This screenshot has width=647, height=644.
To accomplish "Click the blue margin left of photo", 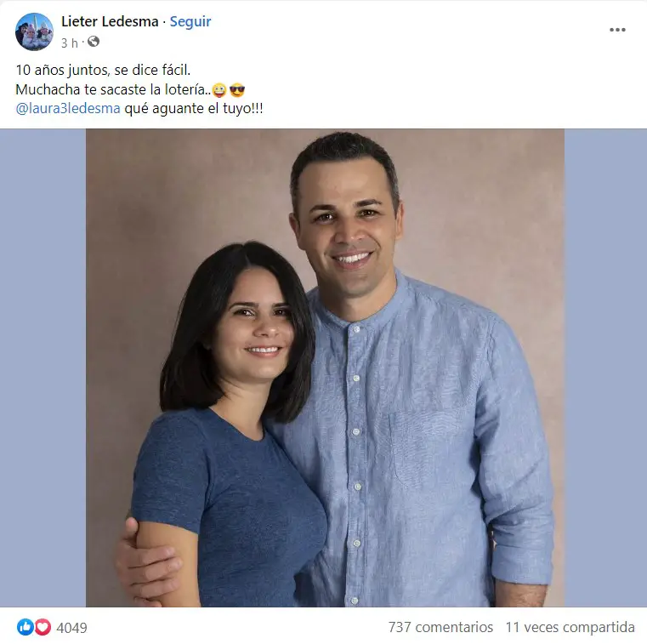I will pos(43,368).
